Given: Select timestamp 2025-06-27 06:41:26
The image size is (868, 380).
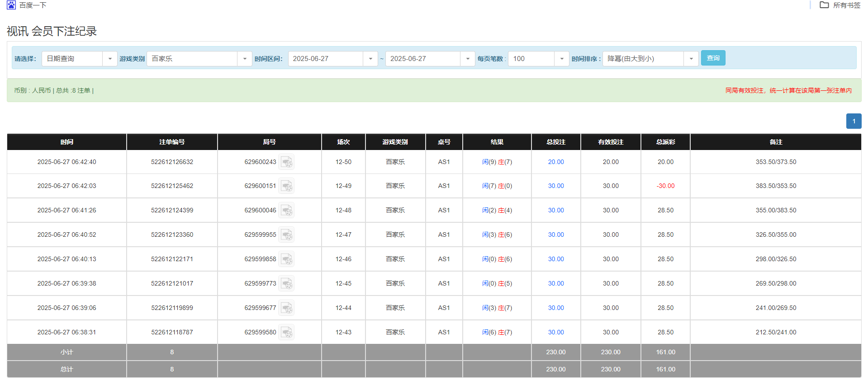Looking at the screenshot, I should (x=66, y=210).
